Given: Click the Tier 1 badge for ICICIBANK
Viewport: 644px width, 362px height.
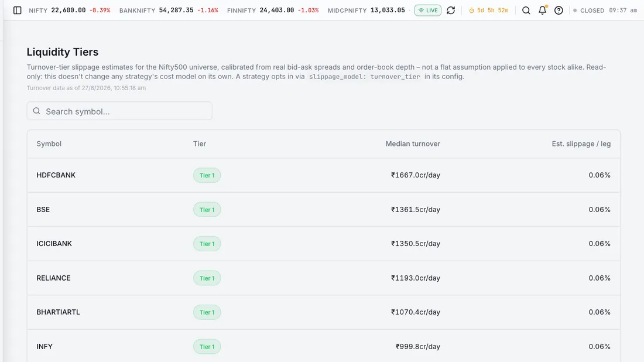Looking at the screenshot, I should click(207, 244).
